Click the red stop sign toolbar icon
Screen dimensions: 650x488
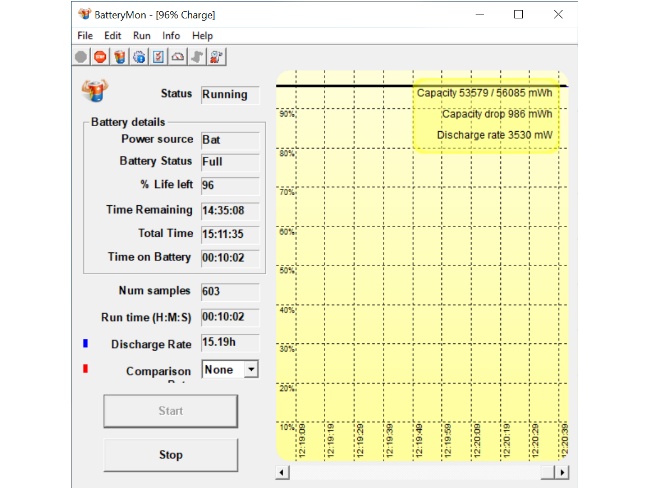coord(100,57)
